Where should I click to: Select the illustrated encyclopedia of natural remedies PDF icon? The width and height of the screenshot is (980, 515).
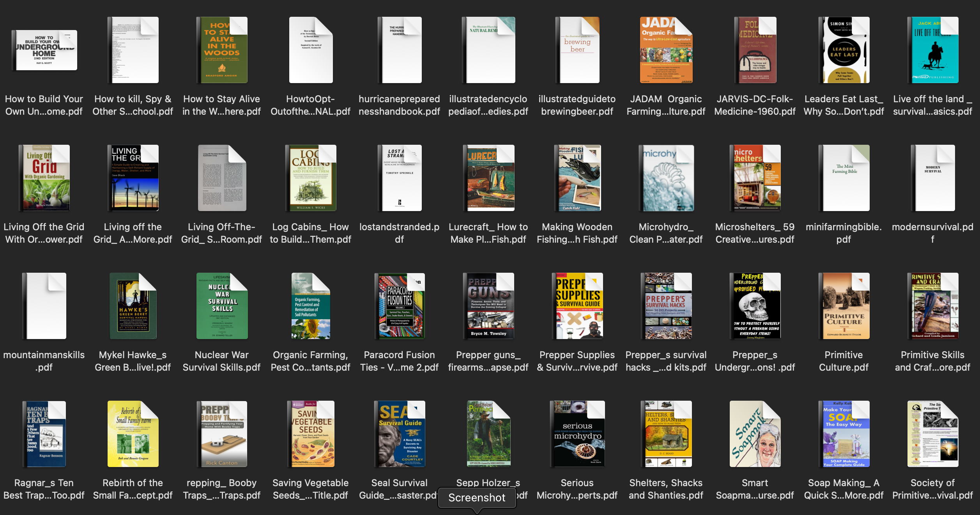(x=488, y=50)
